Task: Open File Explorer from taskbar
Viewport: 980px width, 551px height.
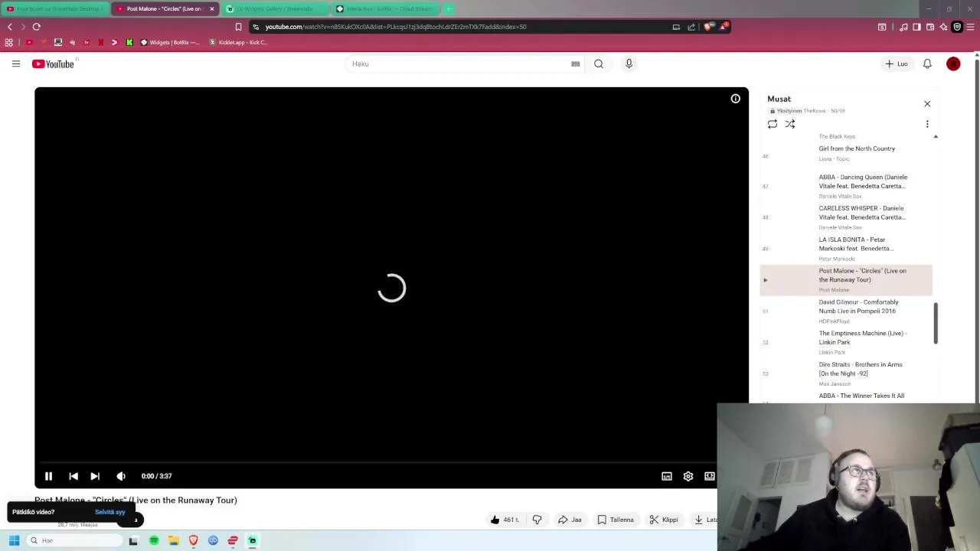Action: [x=174, y=540]
